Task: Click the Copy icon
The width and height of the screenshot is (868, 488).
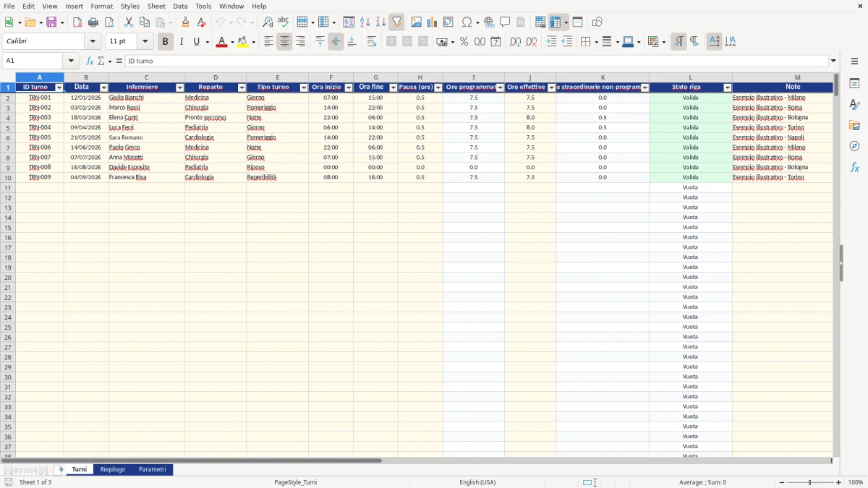Action: [145, 22]
